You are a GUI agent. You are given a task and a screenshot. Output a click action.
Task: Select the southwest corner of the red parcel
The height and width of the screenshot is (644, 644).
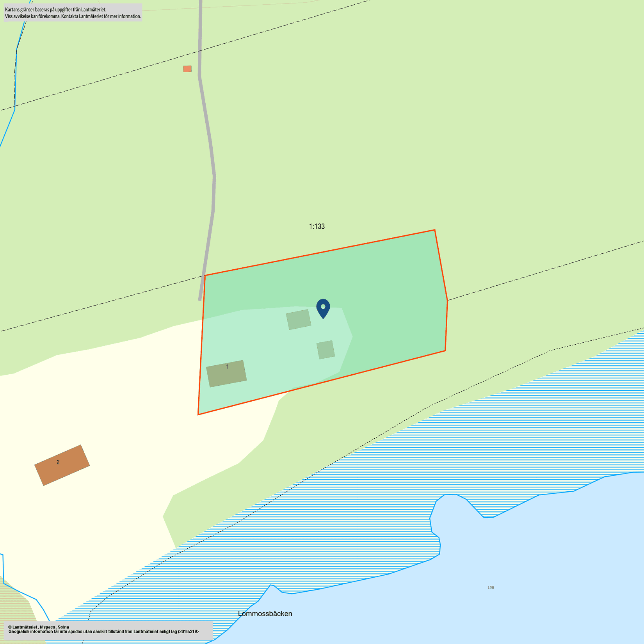pos(198,414)
